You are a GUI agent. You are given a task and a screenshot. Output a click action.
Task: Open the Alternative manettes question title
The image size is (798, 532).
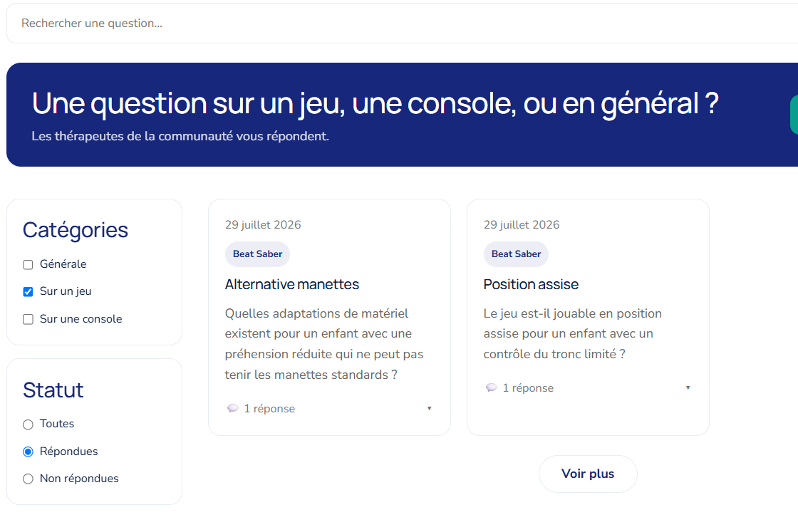(x=292, y=284)
